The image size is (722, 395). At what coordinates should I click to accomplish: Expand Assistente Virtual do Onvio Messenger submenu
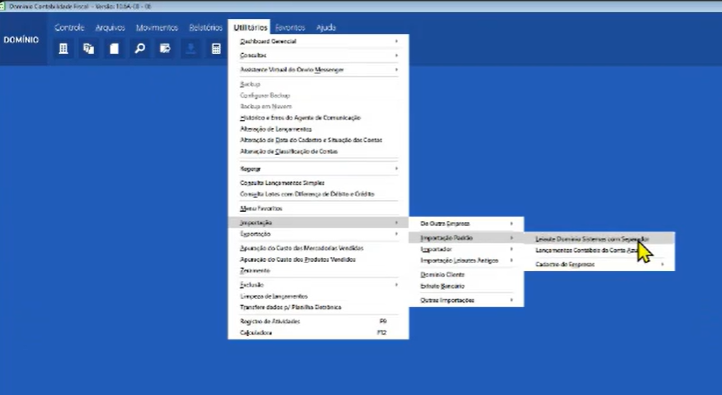[318, 70]
